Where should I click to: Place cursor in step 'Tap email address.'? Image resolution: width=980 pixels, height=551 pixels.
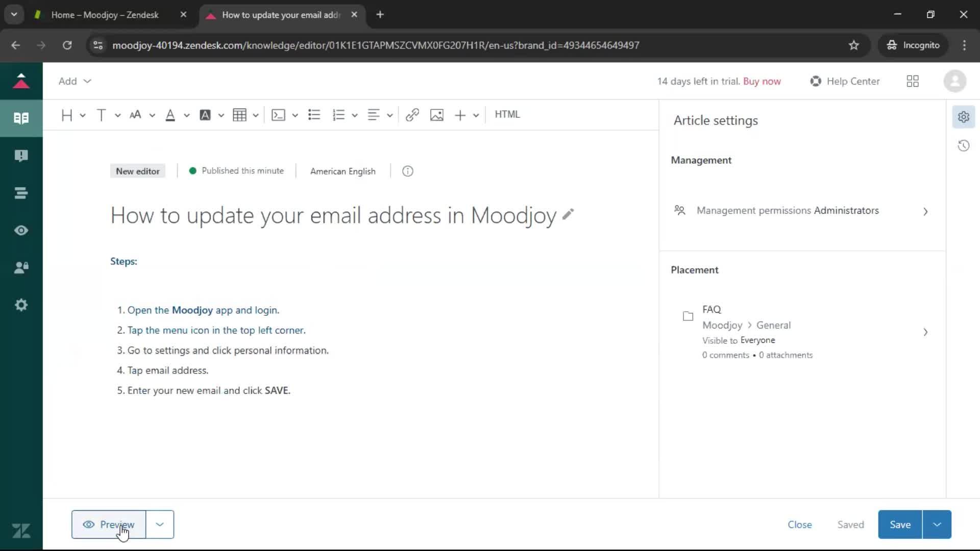tap(168, 370)
